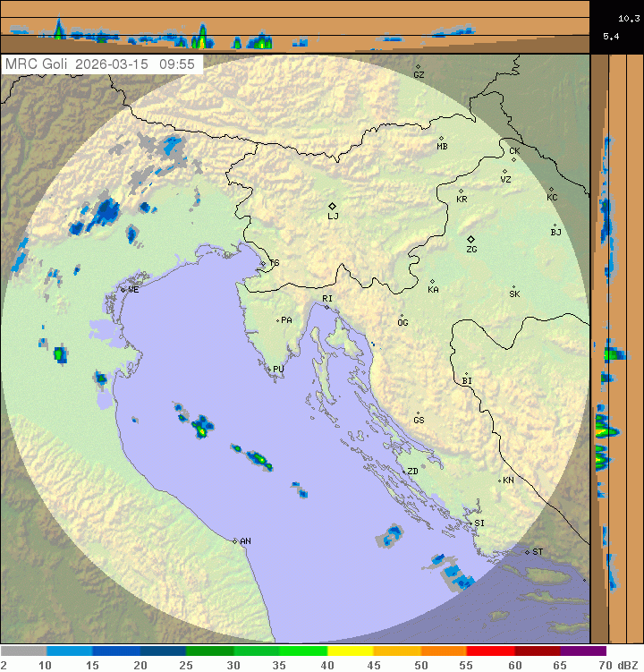Select the RI city marker
The height and width of the screenshot is (672, 644).
pyautogui.click(x=327, y=307)
